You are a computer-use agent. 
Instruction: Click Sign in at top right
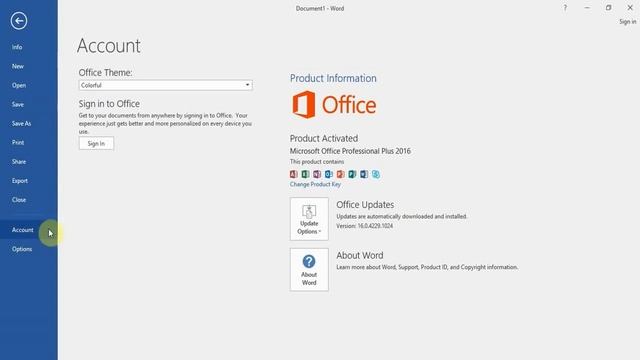coord(627,22)
